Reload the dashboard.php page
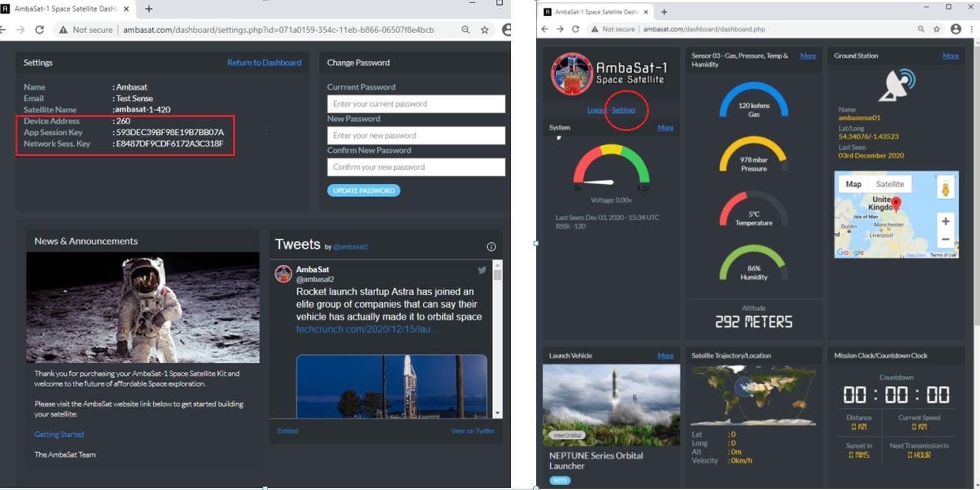Image resolution: width=980 pixels, height=490 pixels. [575, 29]
